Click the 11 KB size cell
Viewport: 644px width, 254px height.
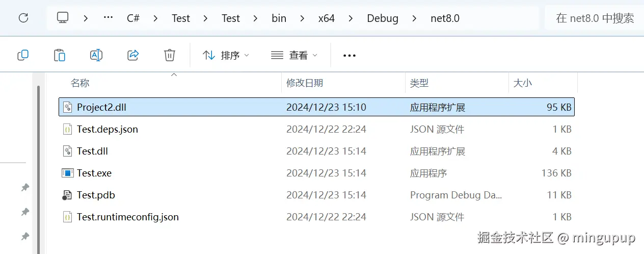click(559, 195)
